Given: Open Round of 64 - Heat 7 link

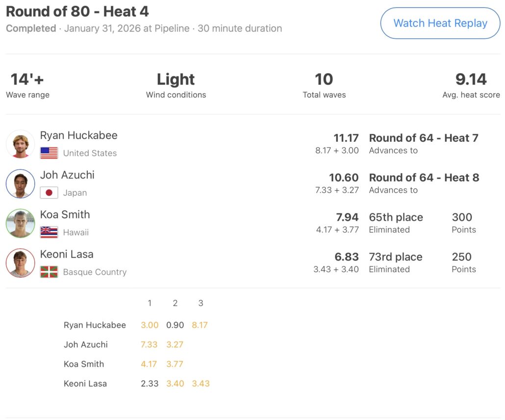Looking at the screenshot, I should [424, 138].
